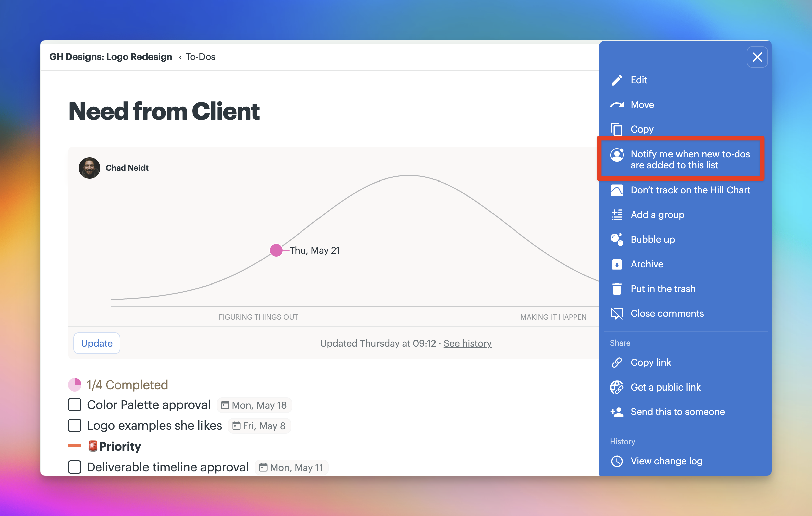Click the Copy pages icon
812x516 pixels.
[x=617, y=129]
